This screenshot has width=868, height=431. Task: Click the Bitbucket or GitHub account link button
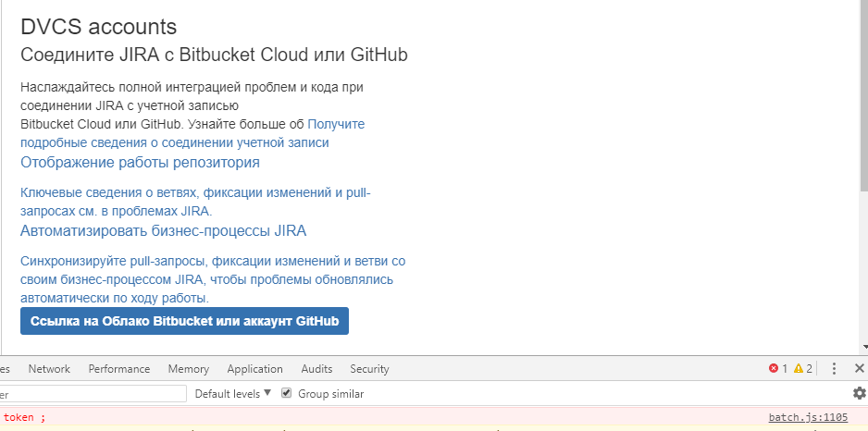coord(184,321)
